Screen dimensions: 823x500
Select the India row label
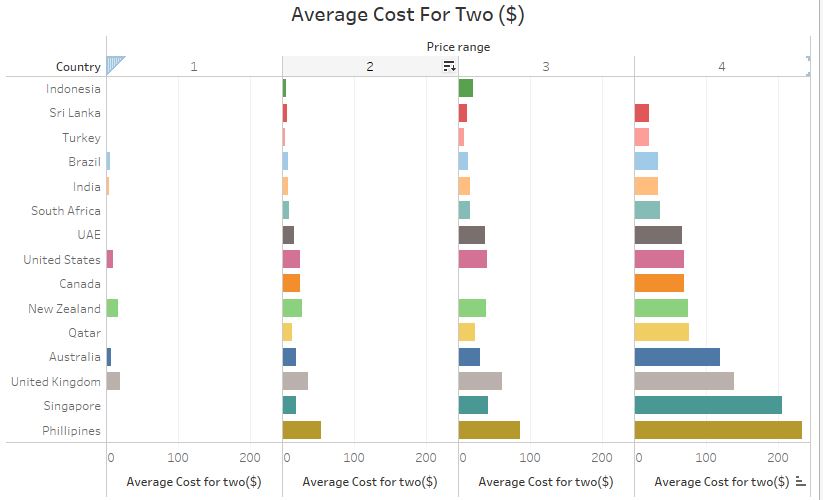point(87,186)
